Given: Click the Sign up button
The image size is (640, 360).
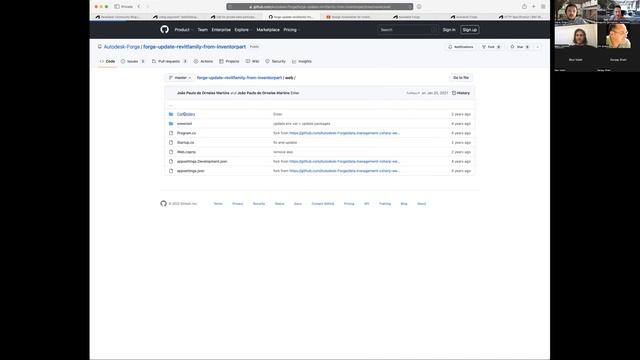Looking at the screenshot, I should (469, 30).
